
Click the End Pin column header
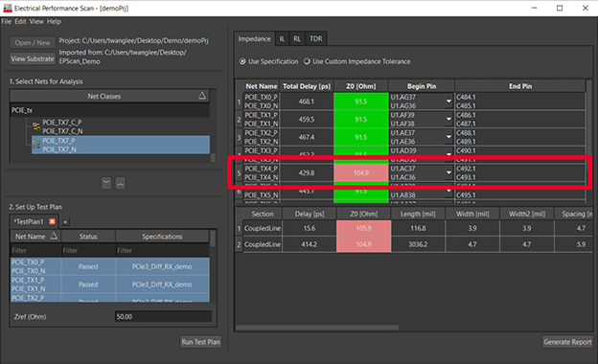point(520,86)
